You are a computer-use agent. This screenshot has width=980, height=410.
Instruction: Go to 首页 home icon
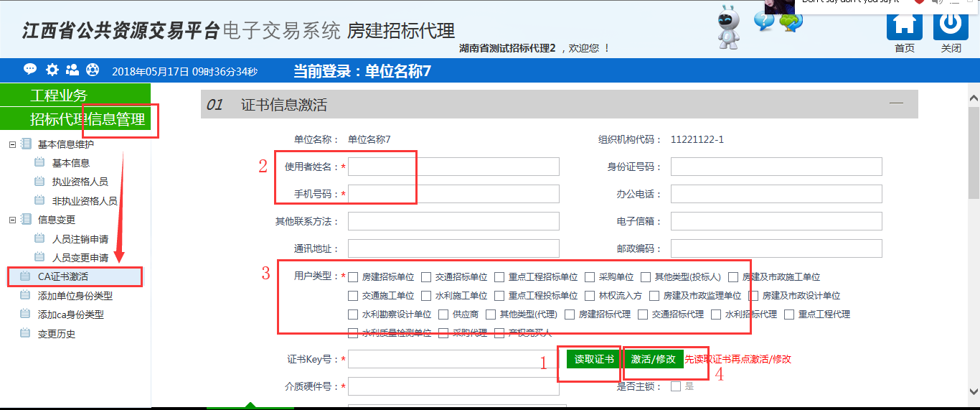(904, 25)
